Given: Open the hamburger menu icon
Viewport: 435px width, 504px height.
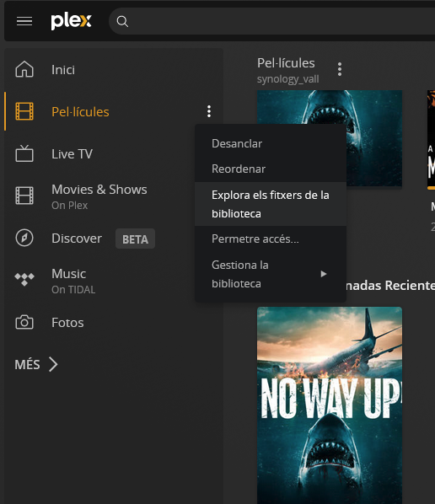Looking at the screenshot, I should coord(24,21).
